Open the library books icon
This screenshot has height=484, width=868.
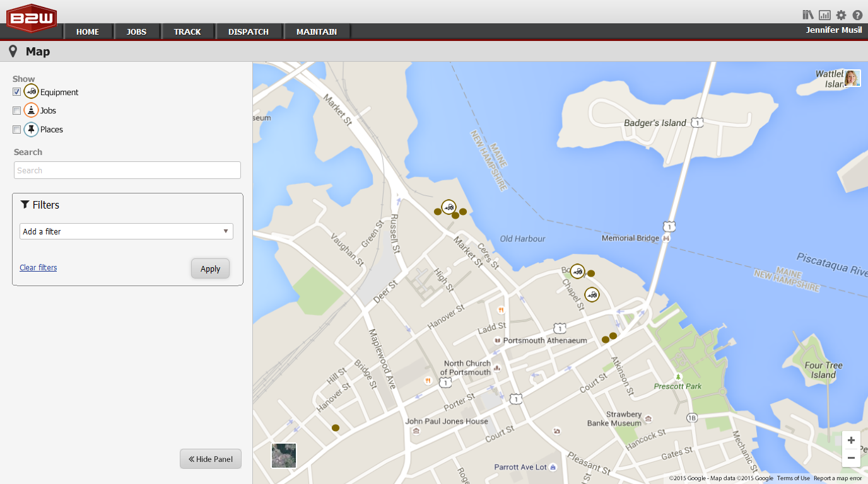(808, 15)
